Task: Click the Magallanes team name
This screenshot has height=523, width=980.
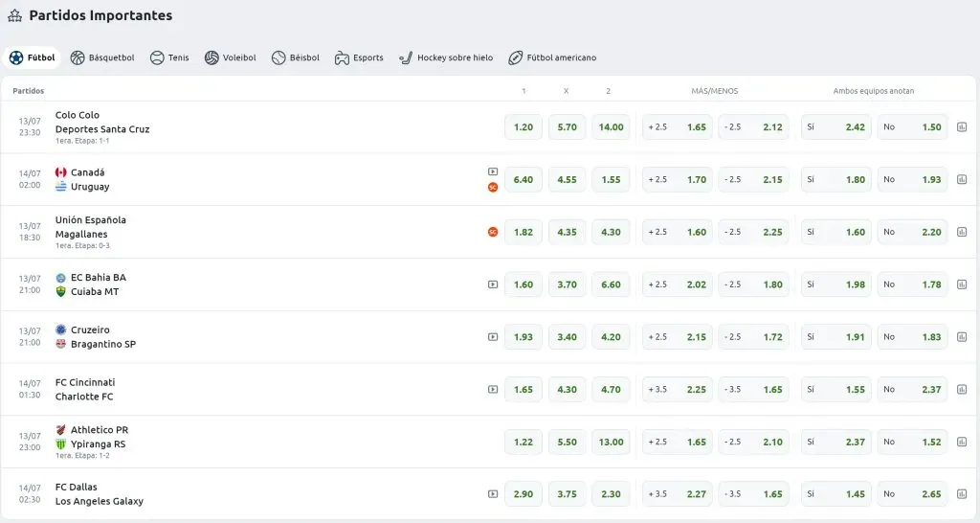Action: pos(81,235)
